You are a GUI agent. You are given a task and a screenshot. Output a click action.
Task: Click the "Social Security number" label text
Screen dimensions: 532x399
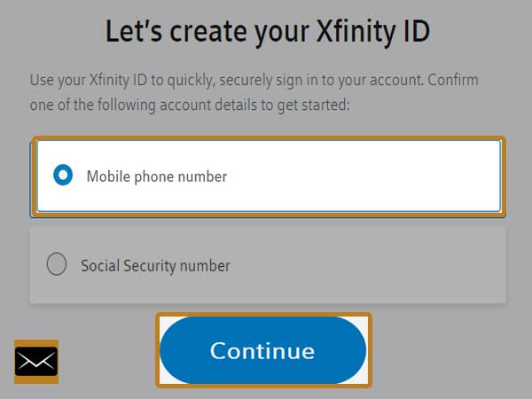(x=155, y=265)
